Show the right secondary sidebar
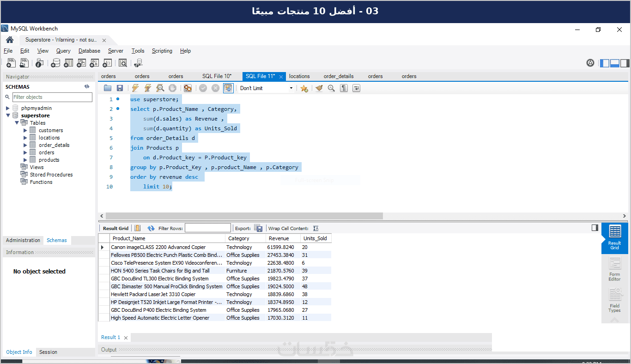Screen dimensions: 631x364 tap(625, 63)
